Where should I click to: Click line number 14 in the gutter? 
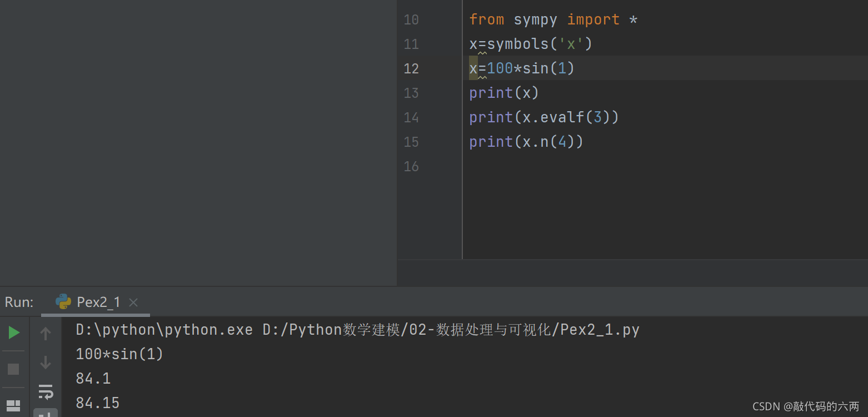(x=411, y=117)
